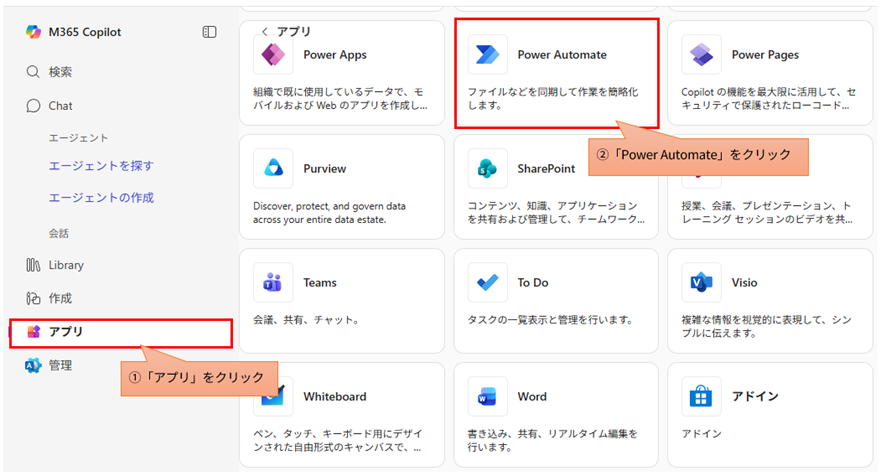Click the small 'アドイン' description under the title

(x=701, y=434)
